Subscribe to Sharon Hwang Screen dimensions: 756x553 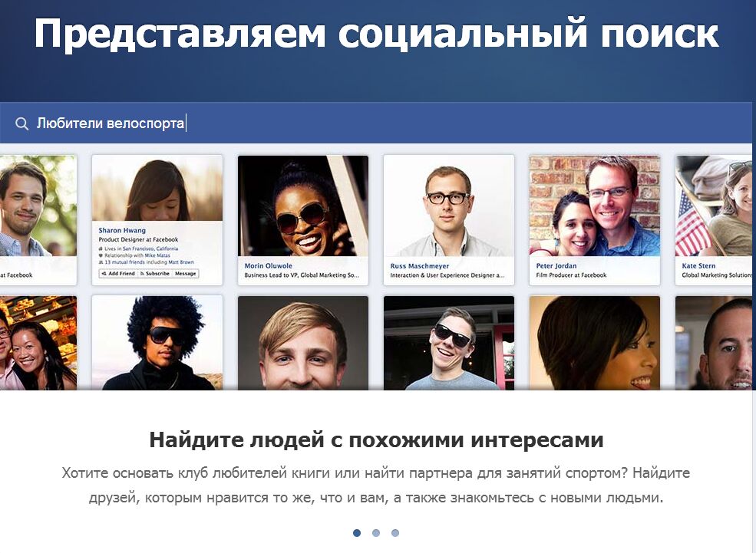[x=155, y=274]
